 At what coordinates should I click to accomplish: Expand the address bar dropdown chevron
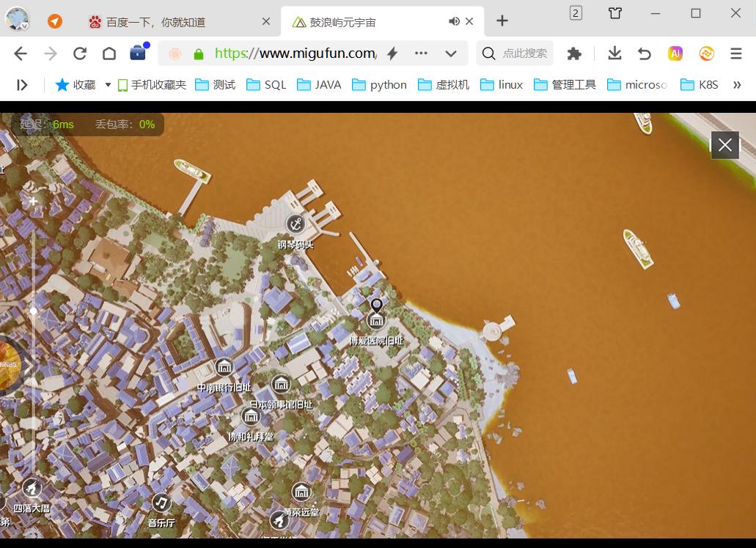click(451, 53)
